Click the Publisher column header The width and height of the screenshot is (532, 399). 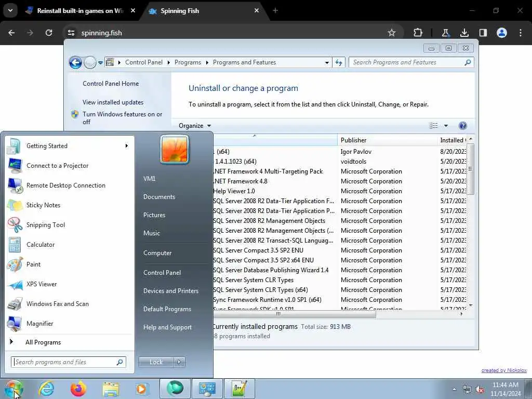(x=387, y=140)
